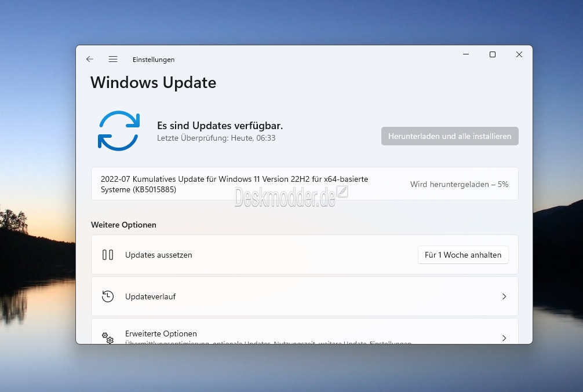Click the Updateverlauf history clock icon
The height and width of the screenshot is (392, 583).
108,296
